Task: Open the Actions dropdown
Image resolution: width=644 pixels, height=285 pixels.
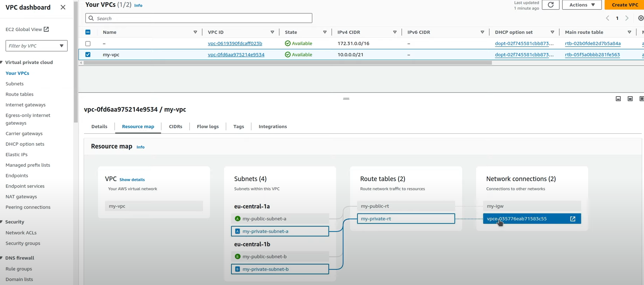Action: pyautogui.click(x=582, y=5)
